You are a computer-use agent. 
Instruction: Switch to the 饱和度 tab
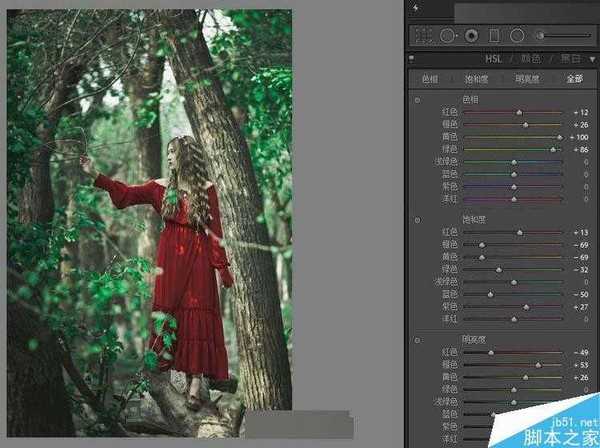point(476,79)
